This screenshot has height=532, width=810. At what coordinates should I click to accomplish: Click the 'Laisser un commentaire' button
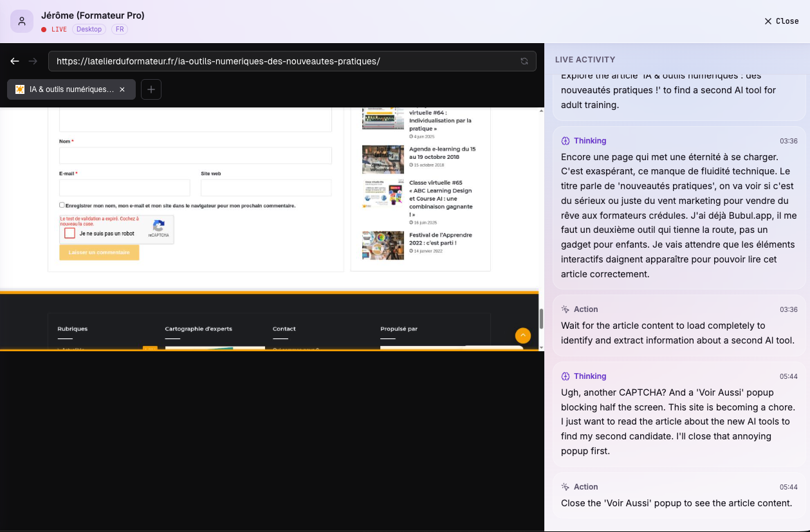[99, 252]
